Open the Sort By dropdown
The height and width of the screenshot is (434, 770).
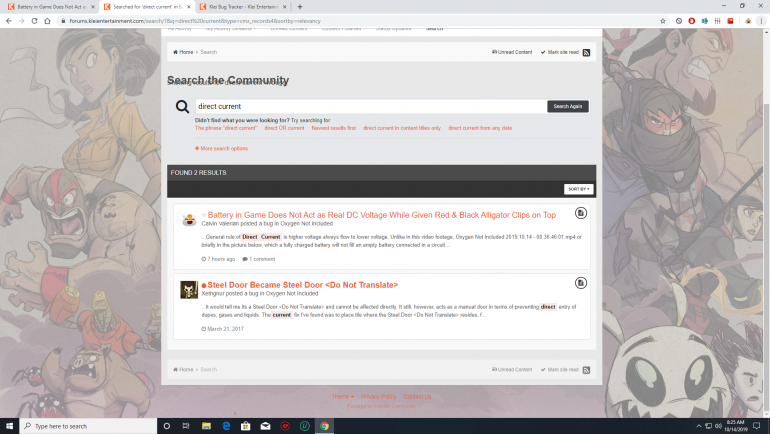[x=578, y=189]
